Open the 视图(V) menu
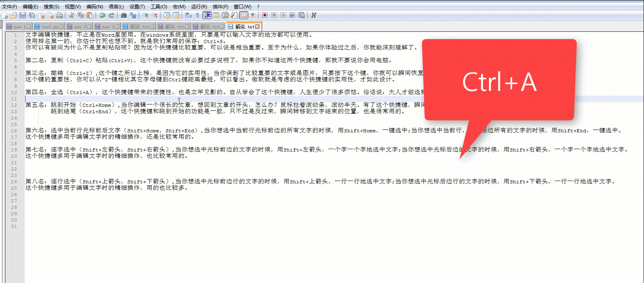The width and height of the screenshot is (644, 283). tap(73, 6)
